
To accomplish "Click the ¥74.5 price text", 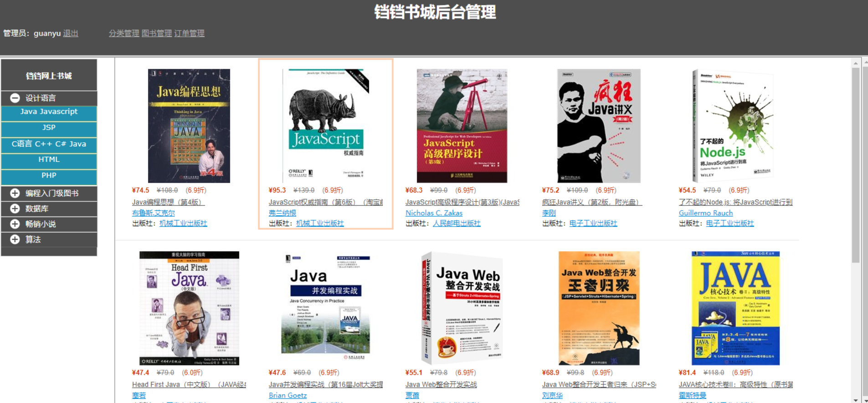I will click(x=140, y=190).
